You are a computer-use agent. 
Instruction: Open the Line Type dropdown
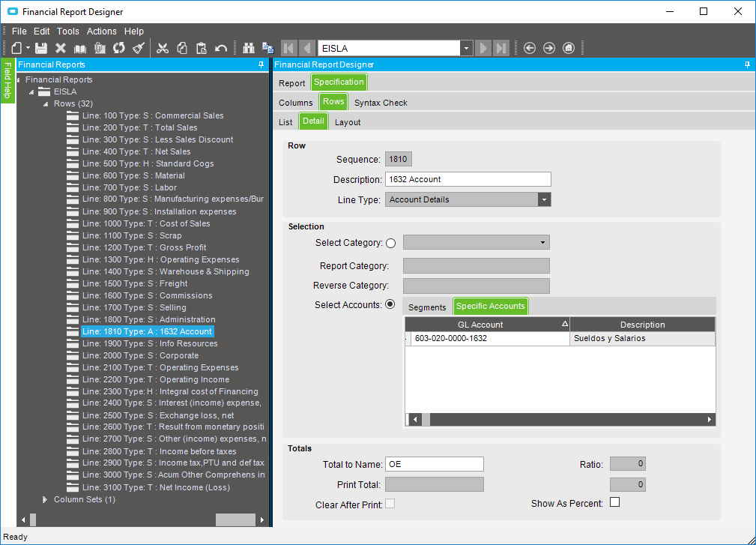(545, 199)
